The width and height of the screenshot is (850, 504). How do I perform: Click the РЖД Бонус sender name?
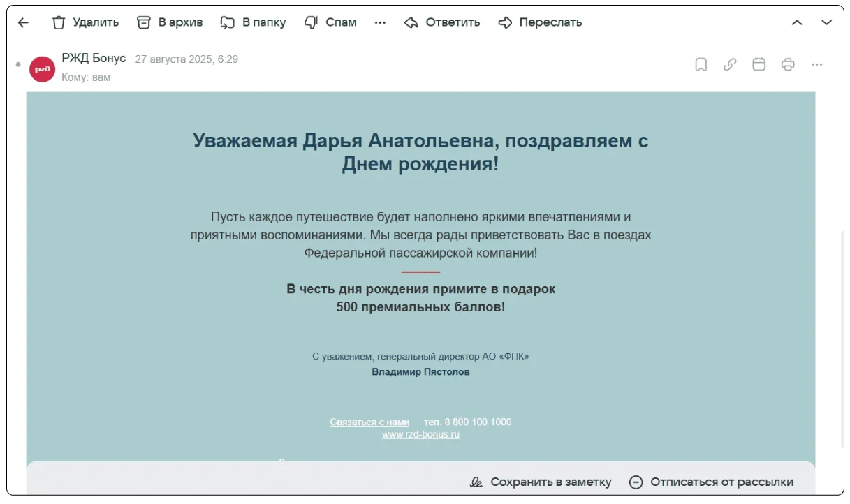(x=94, y=59)
